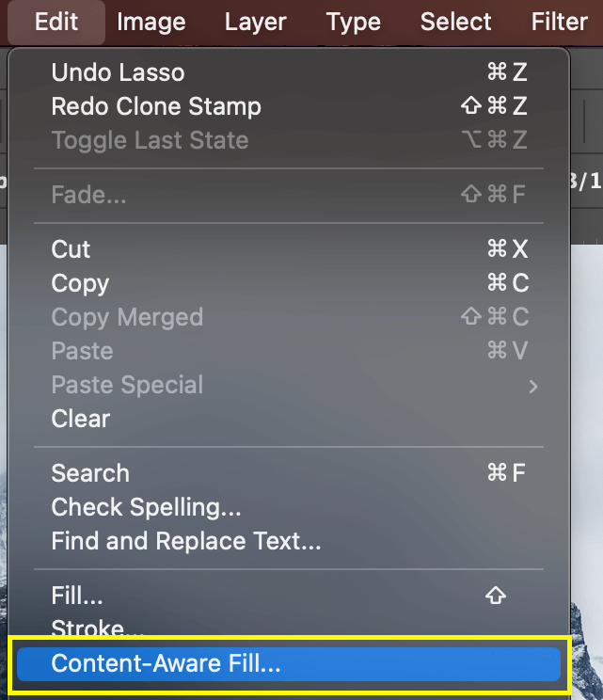Choose Clear from the Edit menu
The width and height of the screenshot is (603, 700).
(x=289, y=419)
